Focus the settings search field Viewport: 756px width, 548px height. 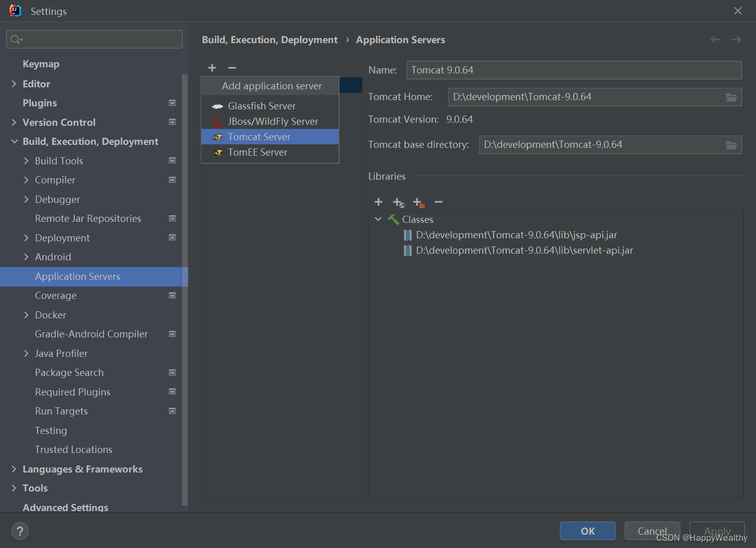(x=94, y=40)
